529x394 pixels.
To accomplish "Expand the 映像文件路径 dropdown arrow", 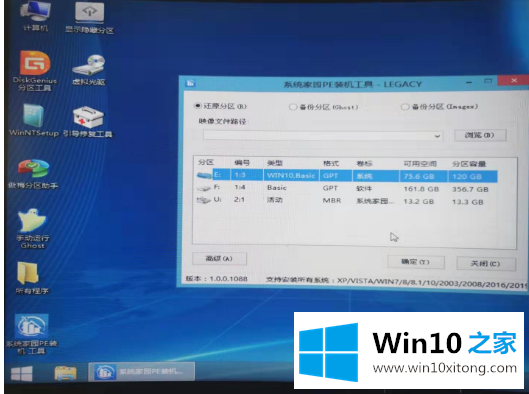I will coord(437,136).
